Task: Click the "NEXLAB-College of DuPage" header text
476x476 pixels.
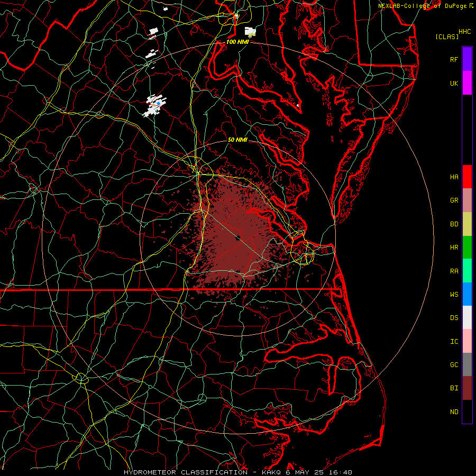Action: 423,6
